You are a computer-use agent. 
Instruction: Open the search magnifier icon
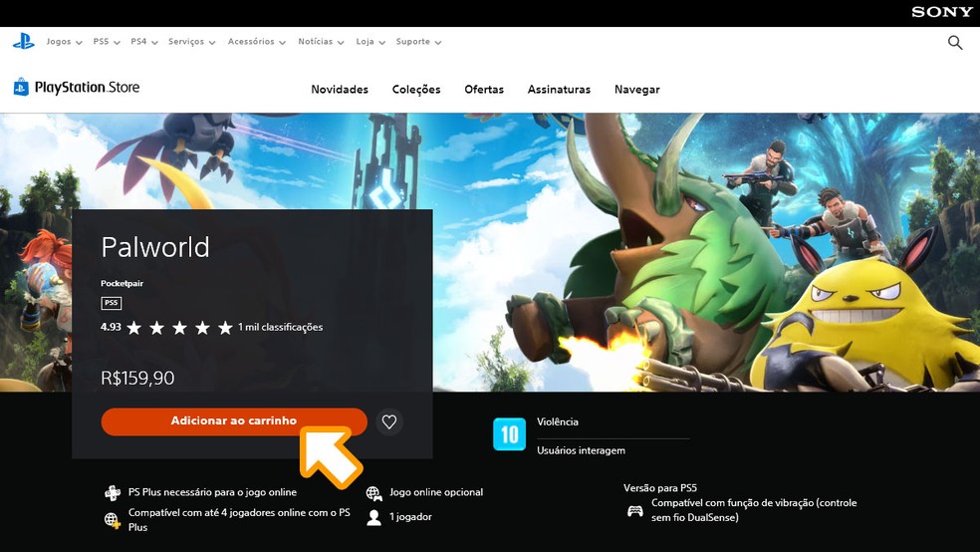(x=954, y=43)
